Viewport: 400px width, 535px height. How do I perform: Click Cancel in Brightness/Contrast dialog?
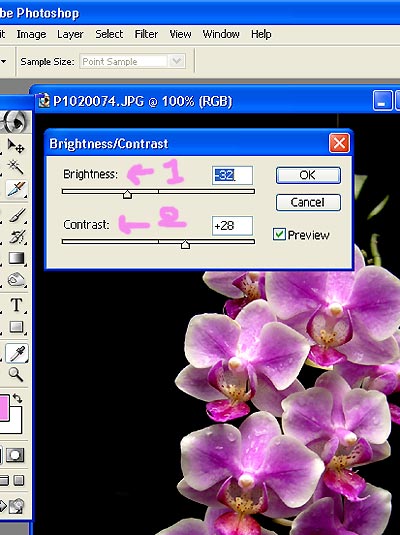coord(308,202)
